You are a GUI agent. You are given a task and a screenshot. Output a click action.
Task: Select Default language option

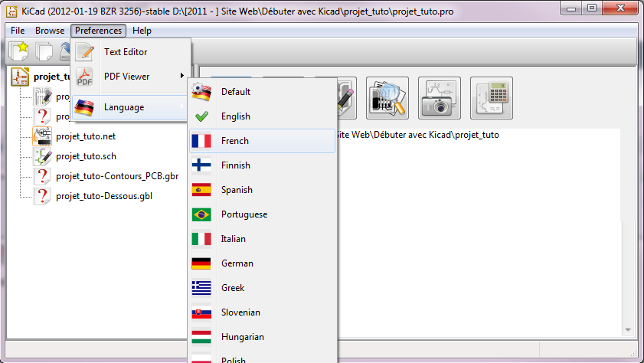[262, 92]
